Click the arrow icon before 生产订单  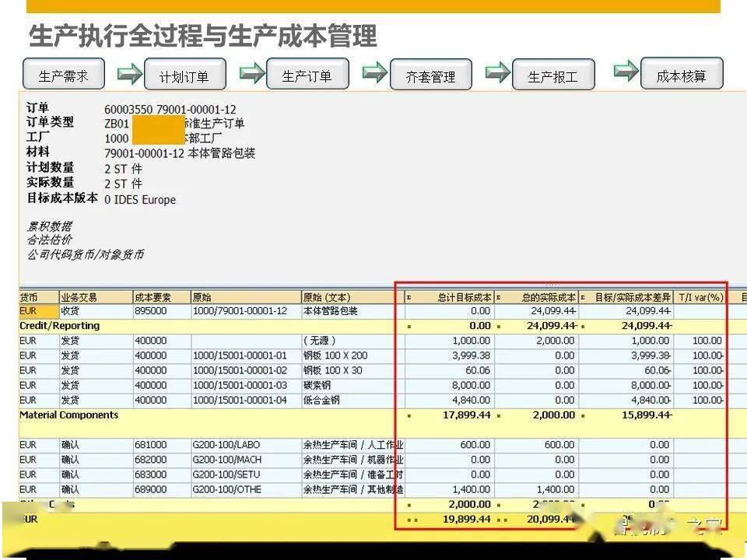pyautogui.click(x=252, y=74)
